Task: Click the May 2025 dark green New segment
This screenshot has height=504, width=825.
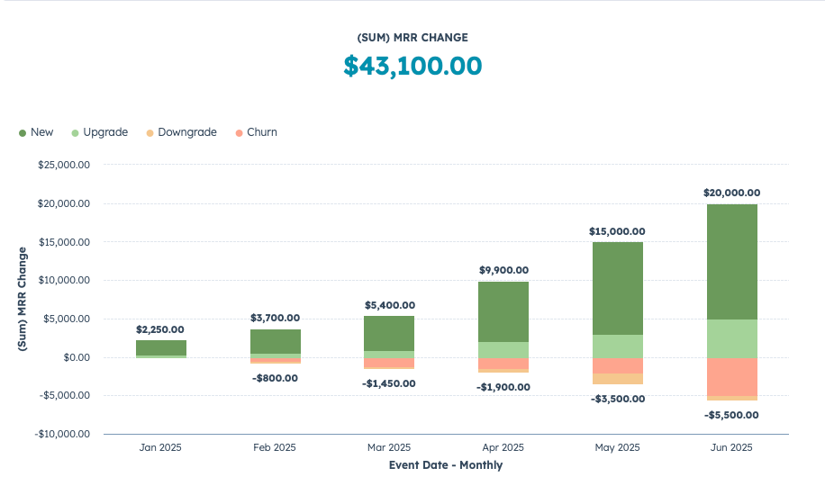Action: [617, 288]
